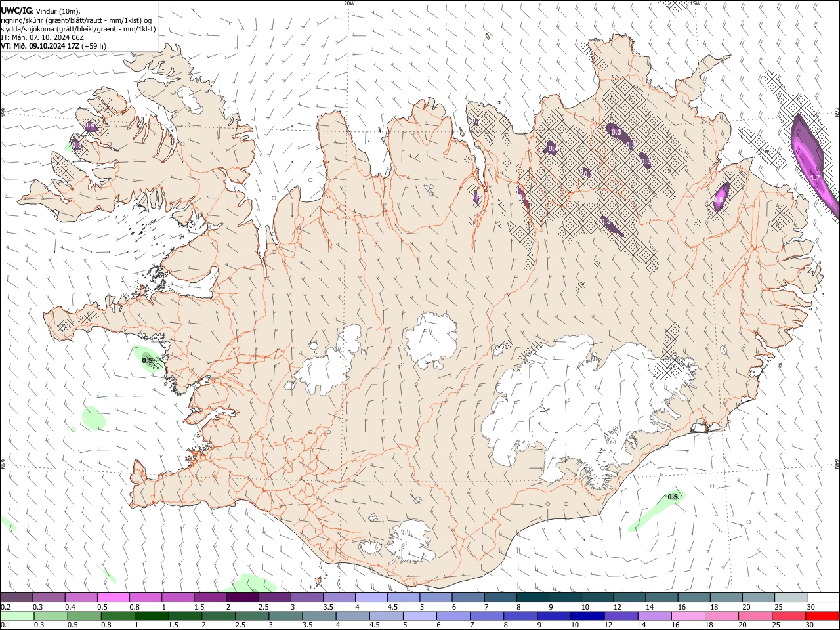
Task: Pick the darkest green 1 swatch in the lower legend
Action: point(151,616)
